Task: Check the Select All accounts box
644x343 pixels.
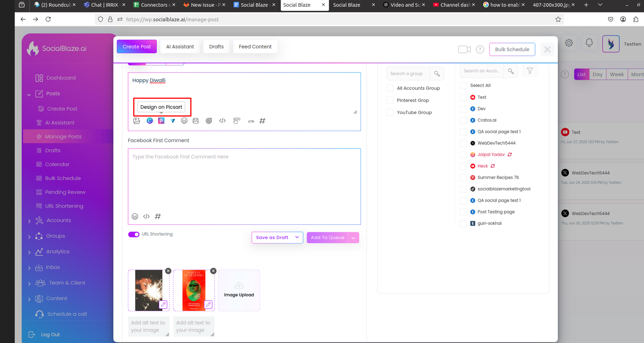Action: click(x=463, y=85)
